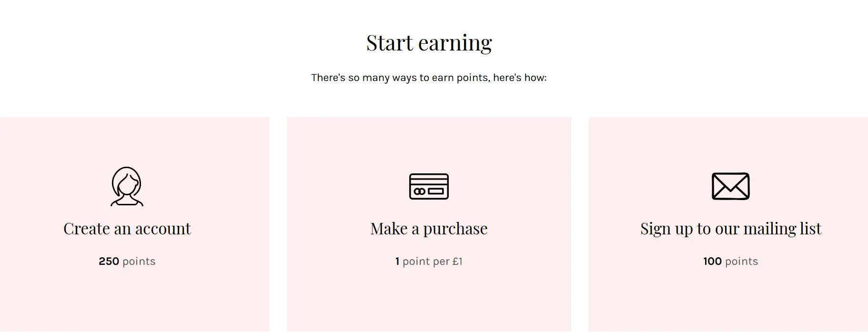The height and width of the screenshot is (332, 868).
Task: Click the envelope mailing list icon
Action: coord(730,186)
